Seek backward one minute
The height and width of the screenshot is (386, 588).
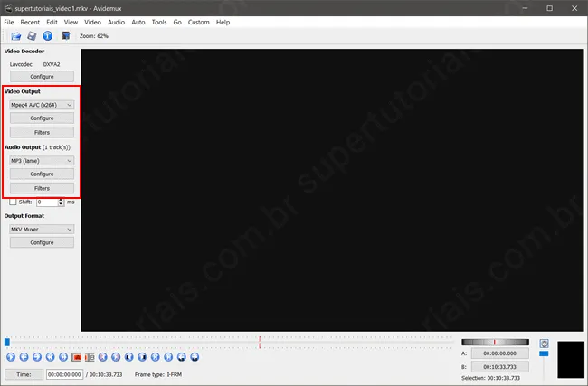click(182, 357)
